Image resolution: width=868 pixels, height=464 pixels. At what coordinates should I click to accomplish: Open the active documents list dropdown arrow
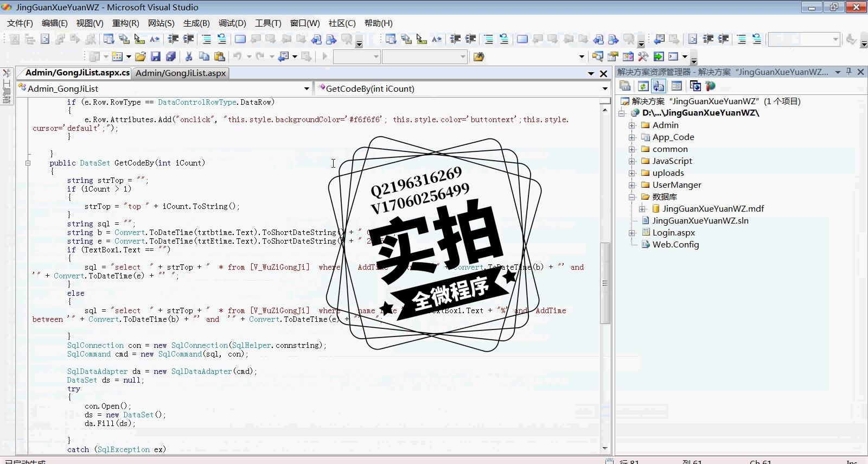pyautogui.click(x=591, y=73)
